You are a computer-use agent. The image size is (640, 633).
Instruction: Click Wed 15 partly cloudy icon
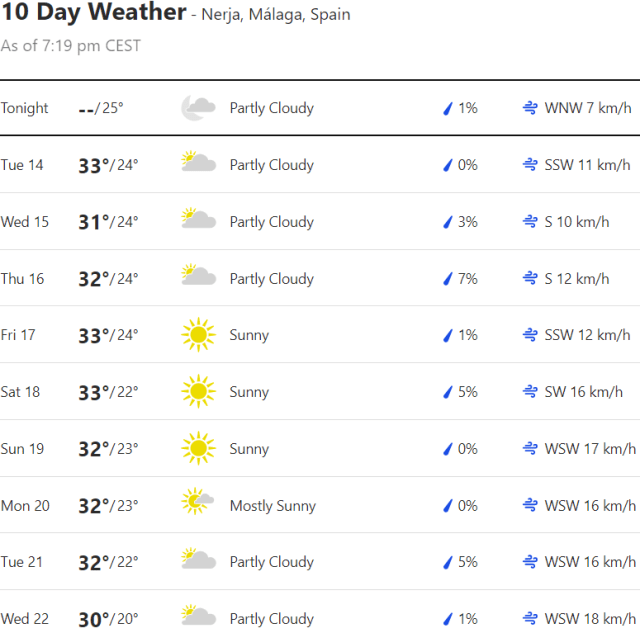(x=198, y=219)
